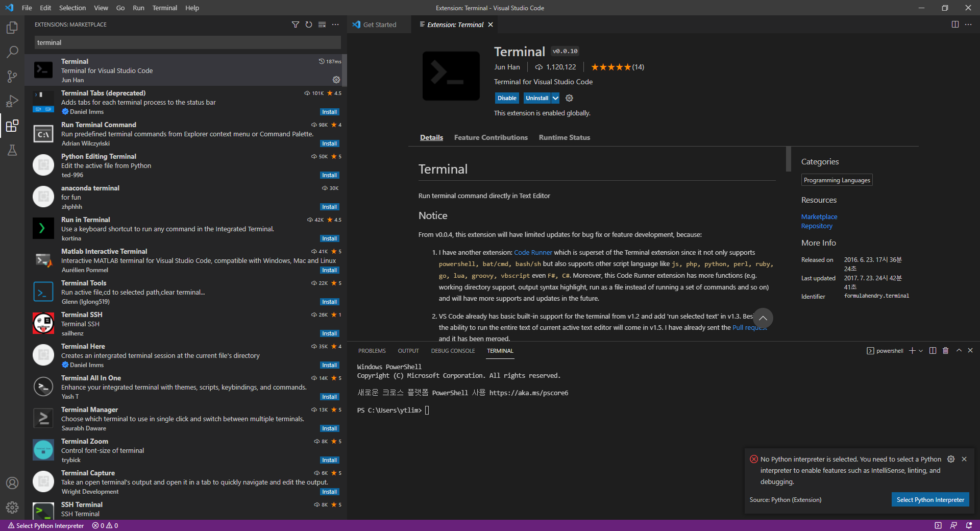The image size is (980, 531).
Task: Open notifications bell in status bar
Action: click(969, 525)
